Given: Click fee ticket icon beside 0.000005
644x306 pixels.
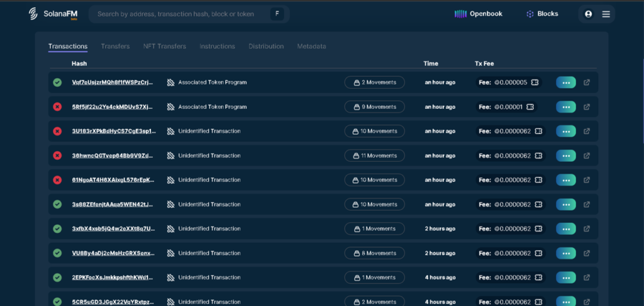Looking at the screenshot, I should point(535,82).
